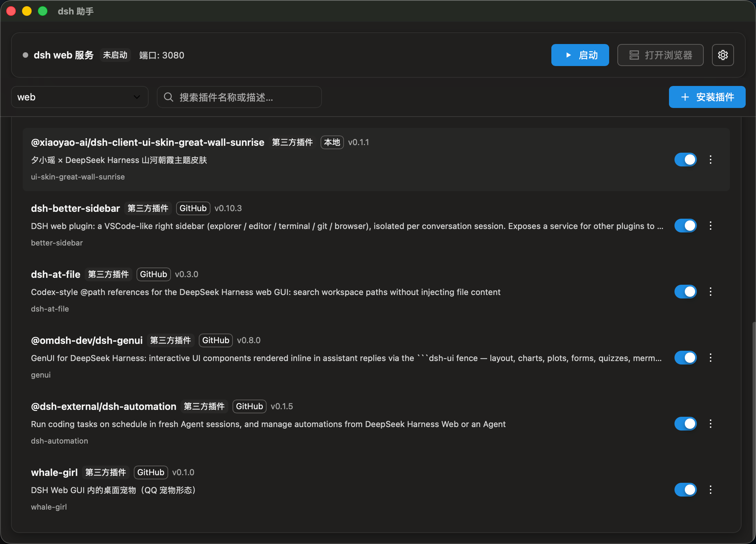Screen dimensions: 756x544
Task: Click the dsh web 服务 title
Action: [64, 55]
